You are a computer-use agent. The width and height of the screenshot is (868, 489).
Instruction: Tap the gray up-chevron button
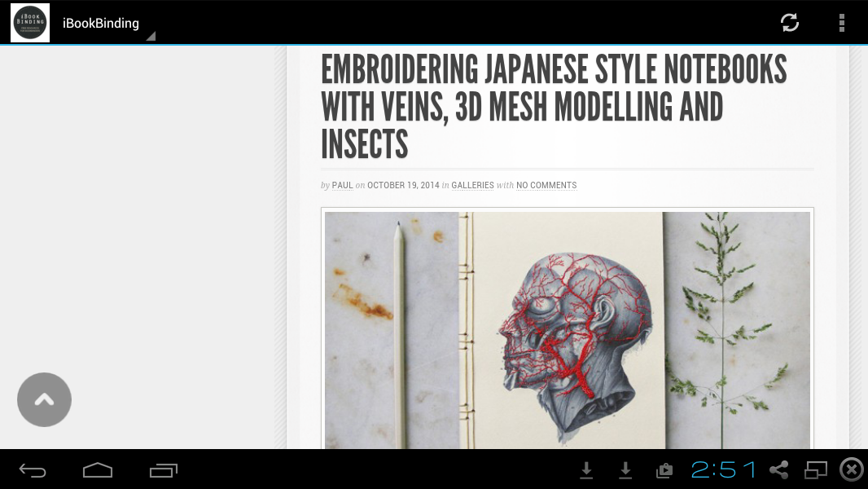[x=44, y=399]
